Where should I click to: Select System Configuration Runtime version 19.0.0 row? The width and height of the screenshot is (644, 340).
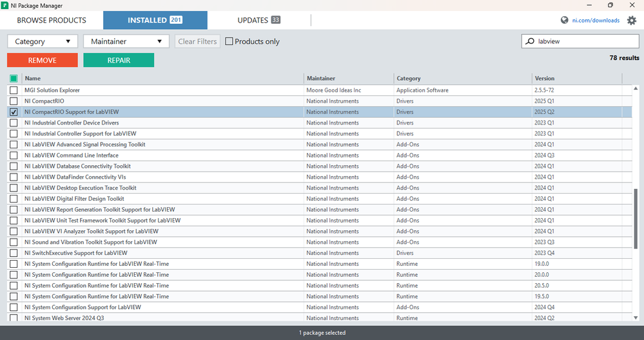(x=320, y=264)
